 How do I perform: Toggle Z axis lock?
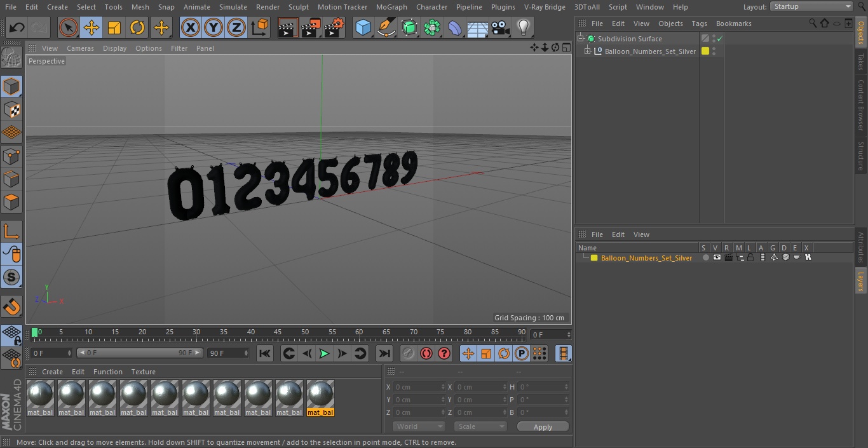point(236,27)
